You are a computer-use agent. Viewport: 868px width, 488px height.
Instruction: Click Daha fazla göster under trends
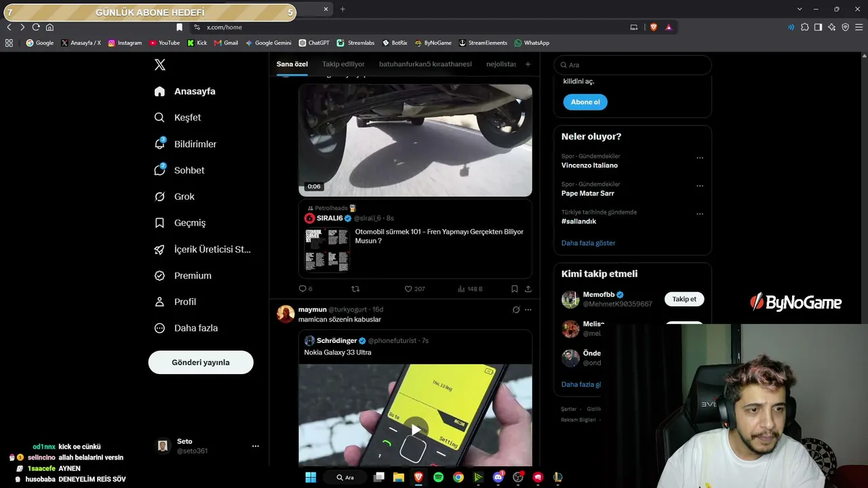pos(589,243)
